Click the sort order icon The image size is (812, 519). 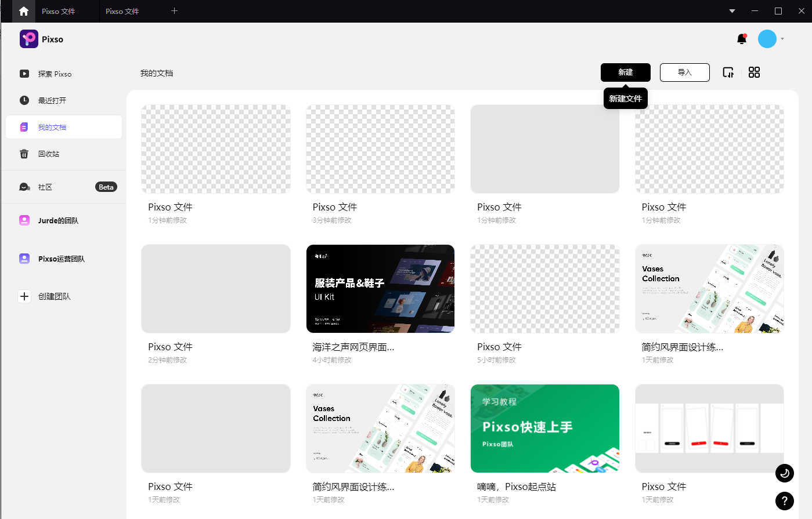click(728, 72)
